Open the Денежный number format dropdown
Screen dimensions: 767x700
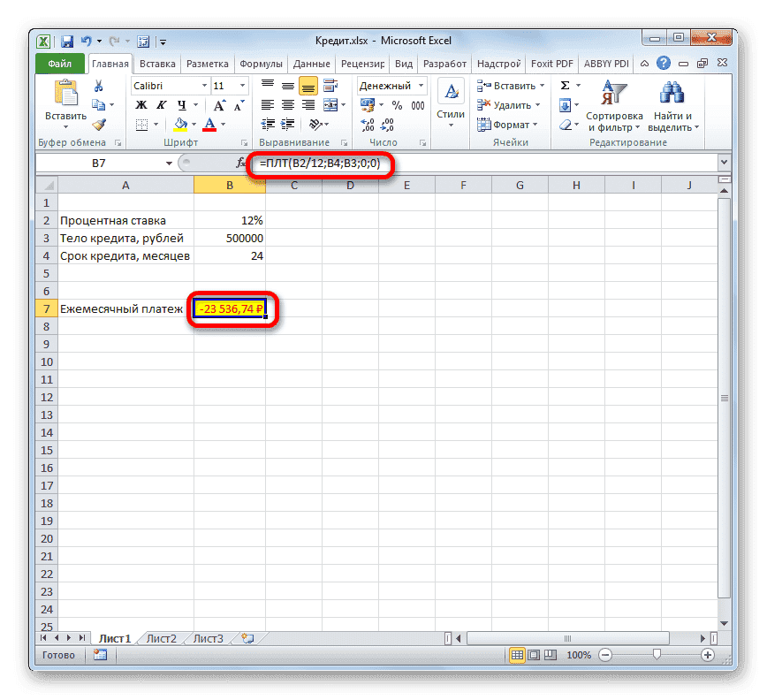(x=419, y=85)
